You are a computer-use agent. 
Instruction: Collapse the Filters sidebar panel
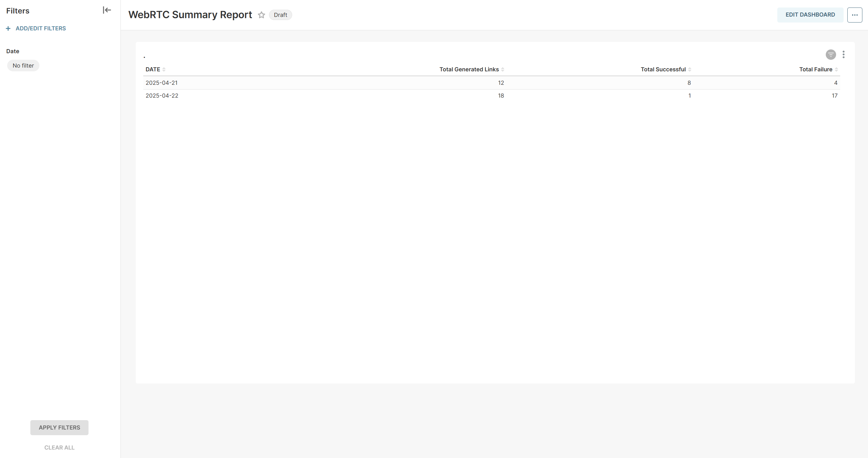coord(107,10)
